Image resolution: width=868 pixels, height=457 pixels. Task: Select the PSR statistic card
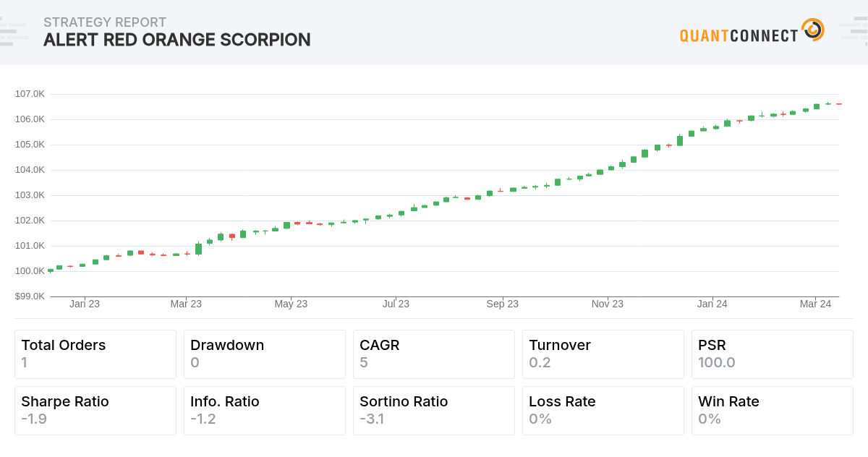[x=773, y=354]
